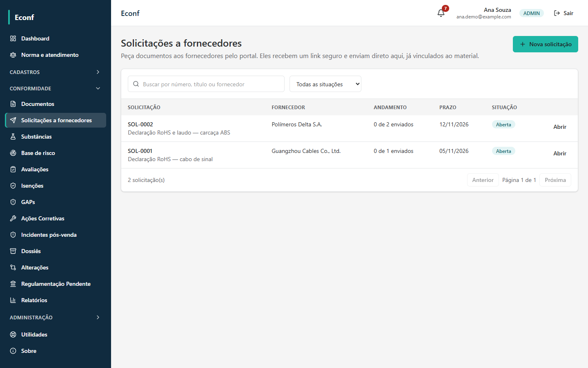The width and height of the screenshot is (588, 368).
Task: Click the Documentos file icon
Action: coord(13,104)
